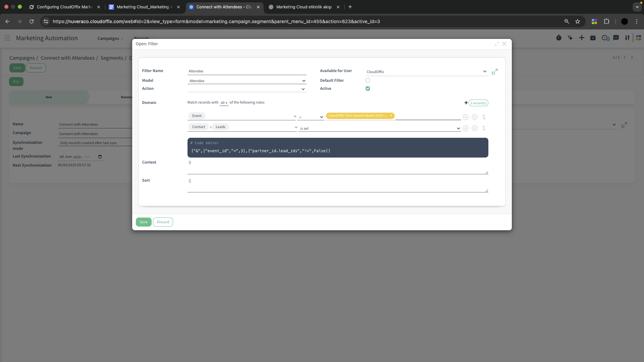644x362 pixels.
Task: Bookmark this page with the star icon
Action: click(x=578, y=21)
